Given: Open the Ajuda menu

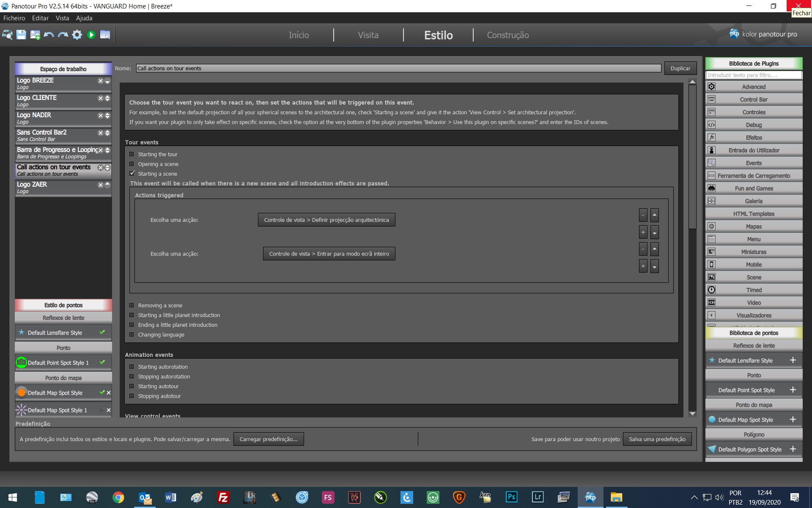Looking at the screenshot, I should (x=84, y=18).
